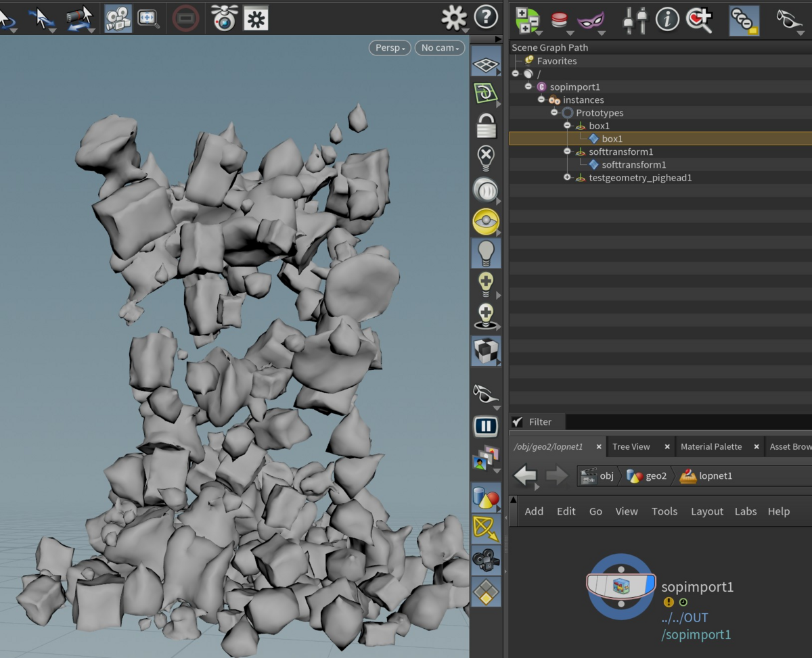Click the sunglasses icon in scene graph toolbar
Screen dimensions: 812x658
pos(789,19)
